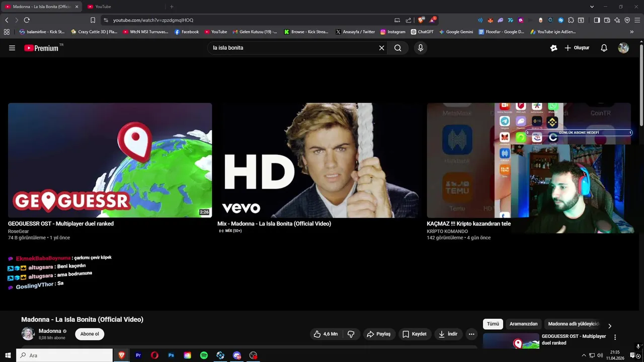Click the Windows Start button
The image size is (644, 362).
coord(8,355)
